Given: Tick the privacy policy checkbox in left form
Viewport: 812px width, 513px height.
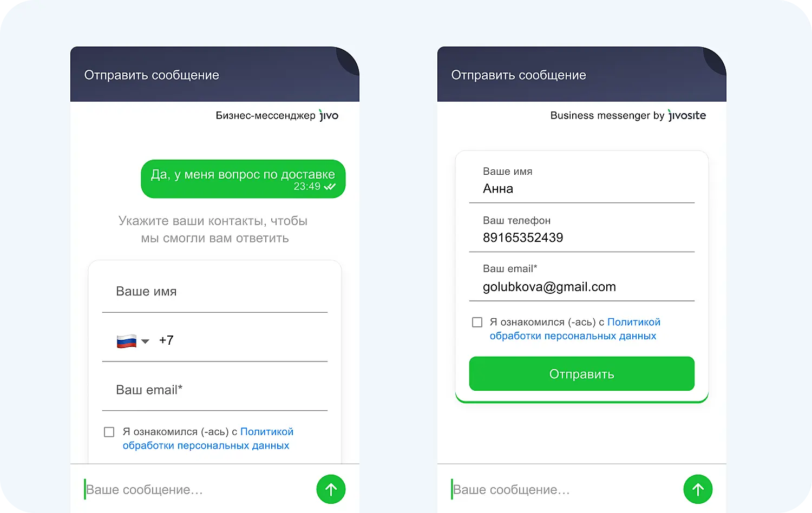Looking at the screenshot, I should tap(109, 432).
